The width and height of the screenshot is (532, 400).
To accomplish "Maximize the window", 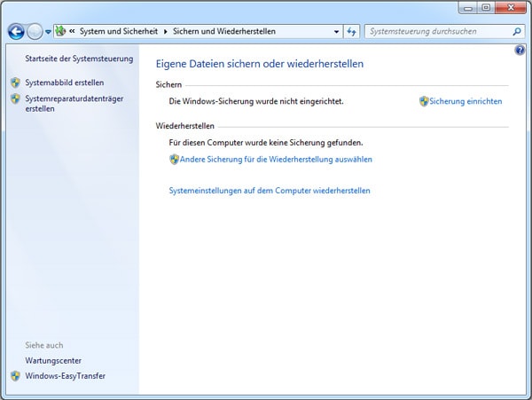I will click(x=486, y=7).
